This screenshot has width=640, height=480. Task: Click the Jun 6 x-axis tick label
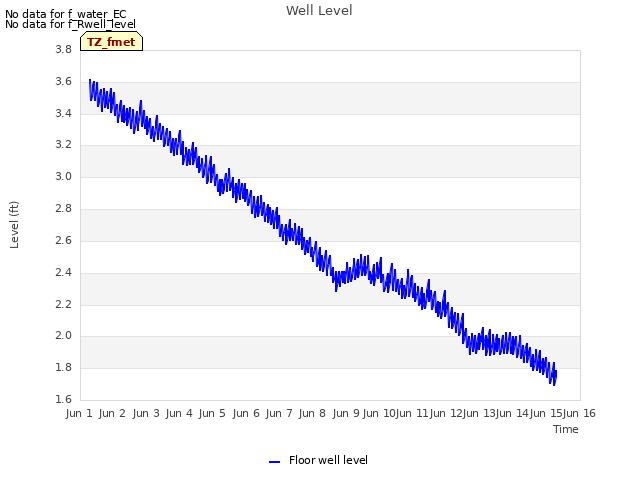click(246, 413)
